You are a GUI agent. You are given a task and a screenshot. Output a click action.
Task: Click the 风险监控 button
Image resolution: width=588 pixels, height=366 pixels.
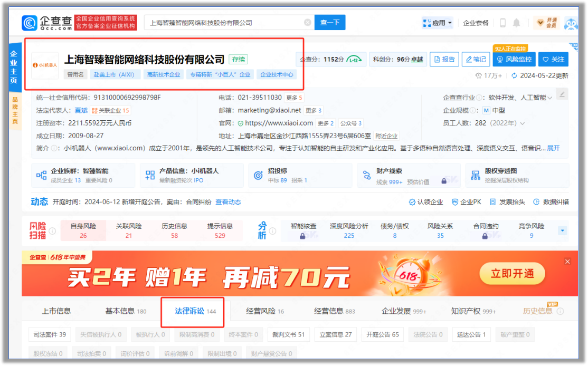(x=514, y=60)
